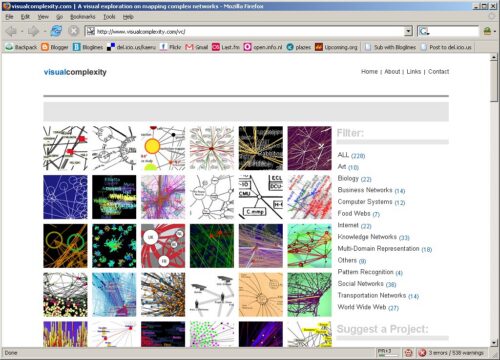This screenshot has height=360, width=500.
Task: Open the plazes bookmark
Action: (x=299, y=47)
